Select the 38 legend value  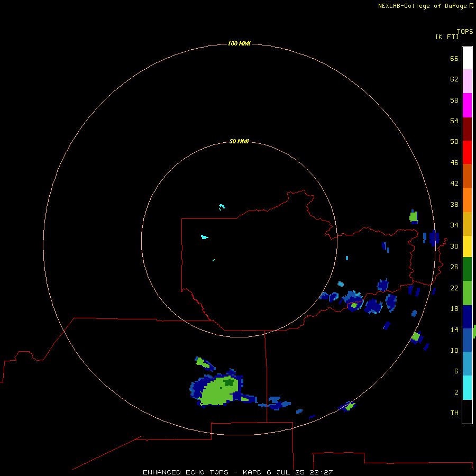click(454, 204)
